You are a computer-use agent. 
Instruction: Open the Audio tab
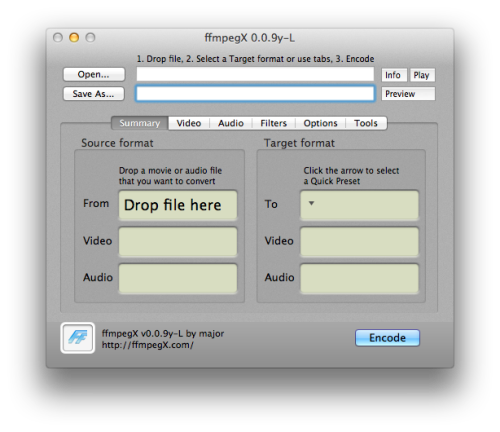[x=231, y=123]
